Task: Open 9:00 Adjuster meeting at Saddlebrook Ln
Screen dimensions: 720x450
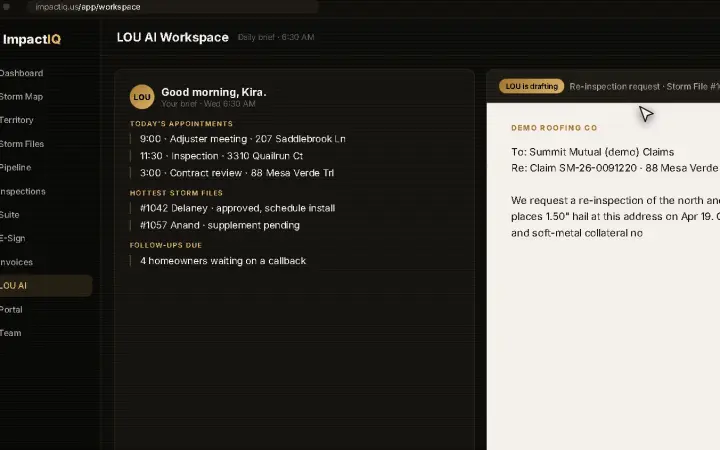Action: pos(242,139)
